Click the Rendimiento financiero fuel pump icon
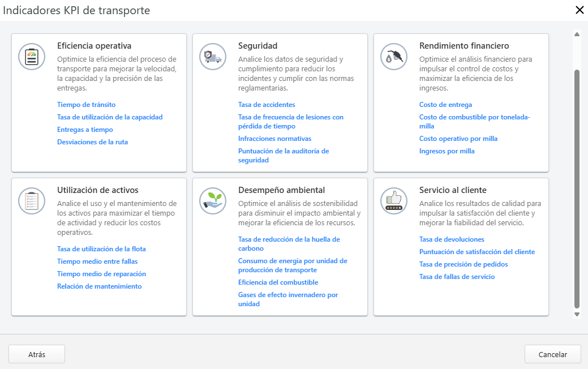 (x=394, y=57)
